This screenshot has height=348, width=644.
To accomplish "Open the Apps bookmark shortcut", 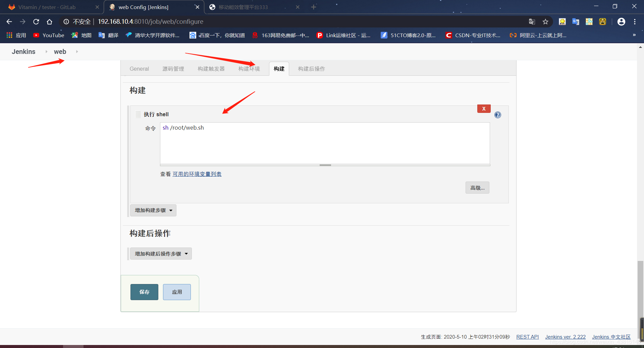I will [x=16, y=35].
